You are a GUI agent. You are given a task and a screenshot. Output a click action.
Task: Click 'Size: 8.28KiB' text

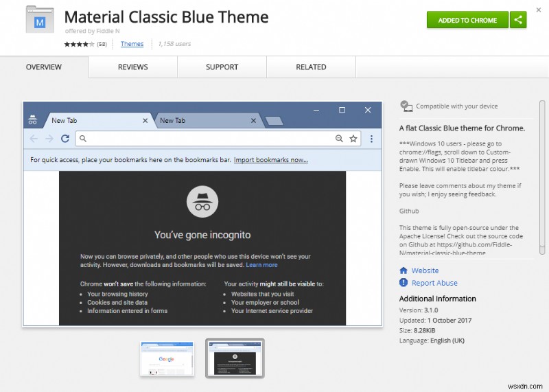coord(417,330)
